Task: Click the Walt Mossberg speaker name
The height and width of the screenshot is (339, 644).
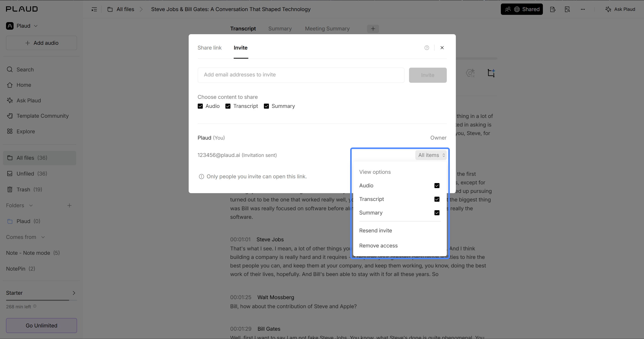Action: point(276,298)
